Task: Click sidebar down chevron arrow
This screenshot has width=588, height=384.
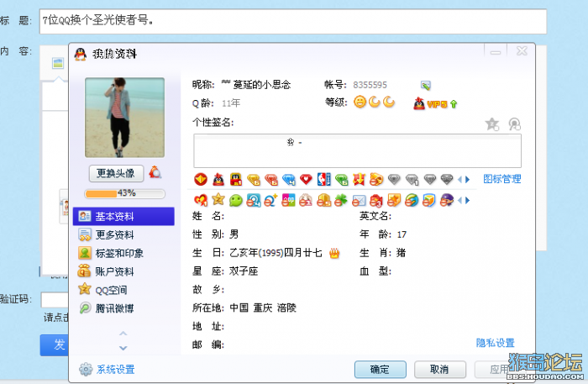Action: [123, 348]
